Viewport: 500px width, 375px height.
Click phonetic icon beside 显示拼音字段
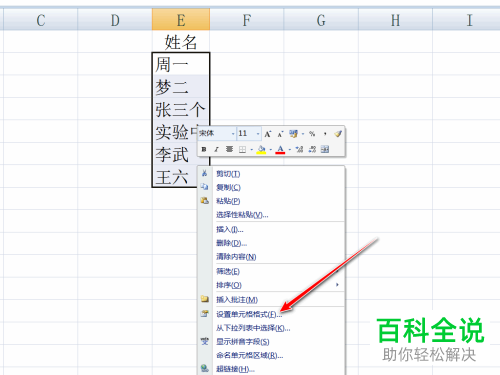tap(205, 341)
